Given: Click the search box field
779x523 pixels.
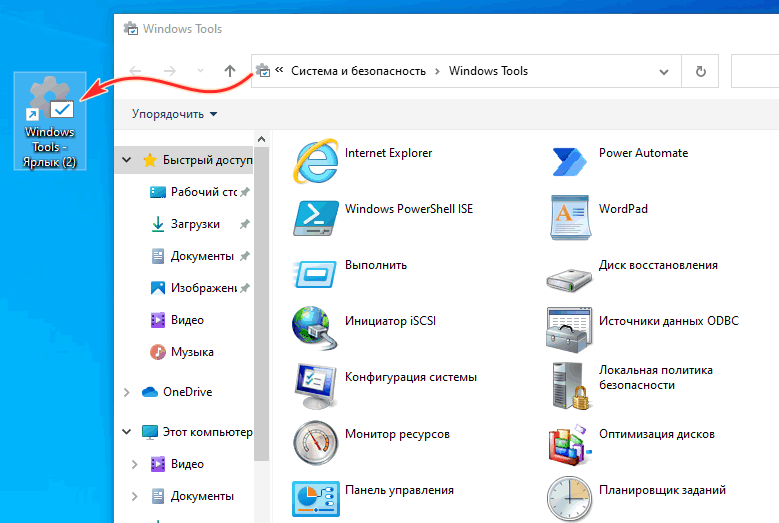Looking at the screenshot, I should [755, 72].
